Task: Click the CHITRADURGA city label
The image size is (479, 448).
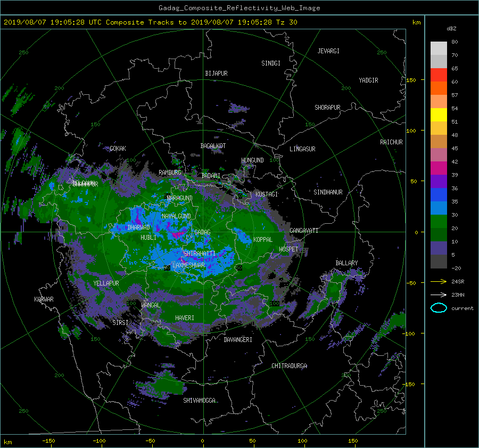Action: point(289,366)
